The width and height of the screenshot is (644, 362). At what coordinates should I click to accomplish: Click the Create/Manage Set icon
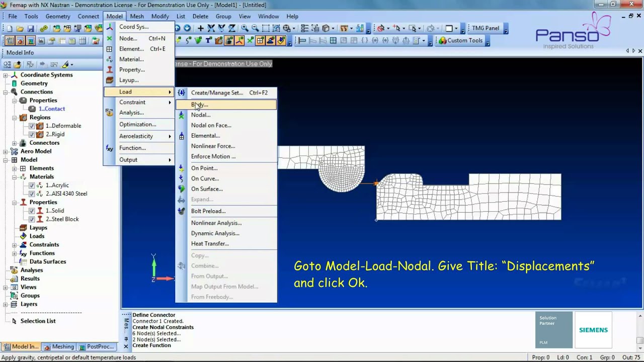pos(182,93)
